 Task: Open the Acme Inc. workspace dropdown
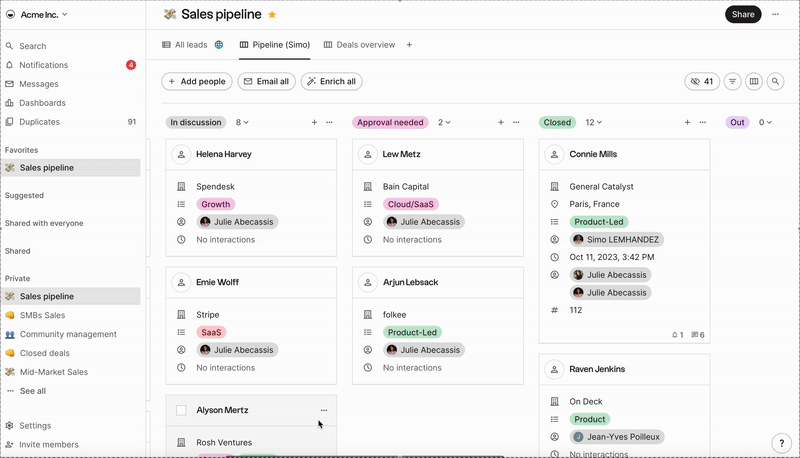[x=37, y=15]
